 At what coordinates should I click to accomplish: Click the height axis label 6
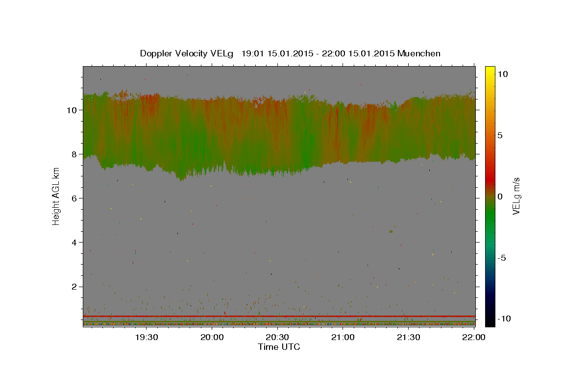[x=75, y=198]
